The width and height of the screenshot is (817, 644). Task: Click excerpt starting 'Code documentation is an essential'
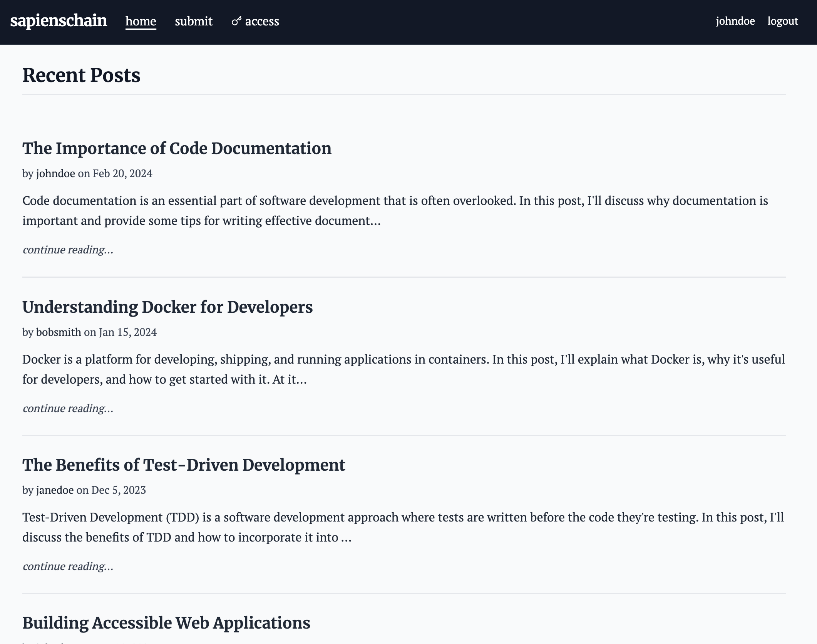click(395, 211)
